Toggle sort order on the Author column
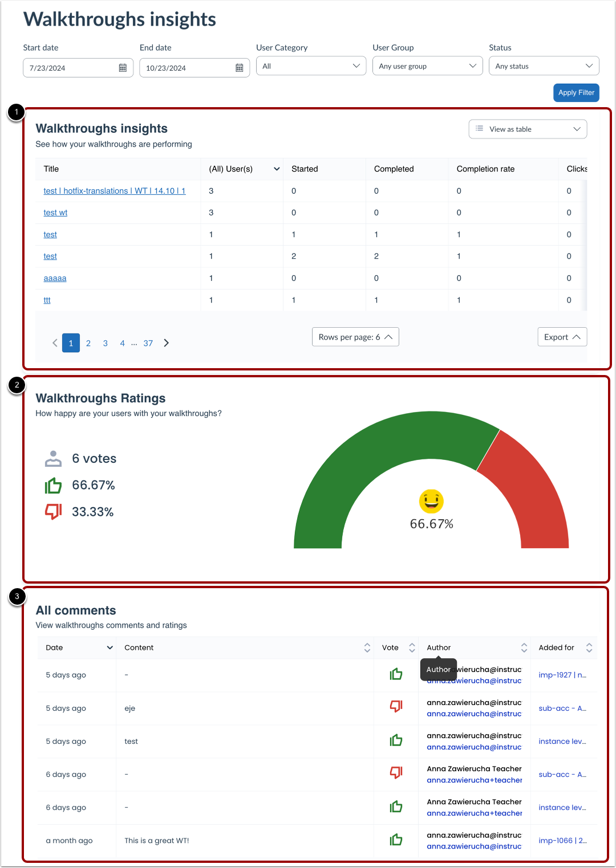This screenshot has height=868, width=616. (524, 647)
